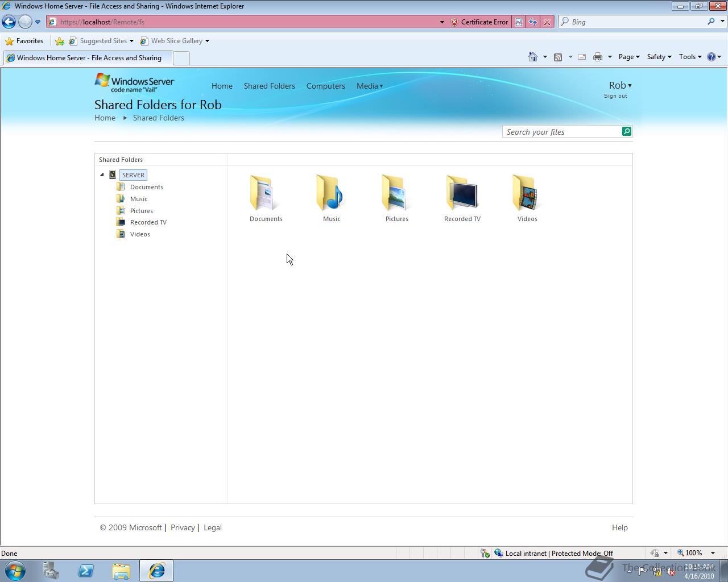Screen dimensions: 728x582
Task: Collapse the SERVER tree node arrow
Action: [x=102, y=175]
